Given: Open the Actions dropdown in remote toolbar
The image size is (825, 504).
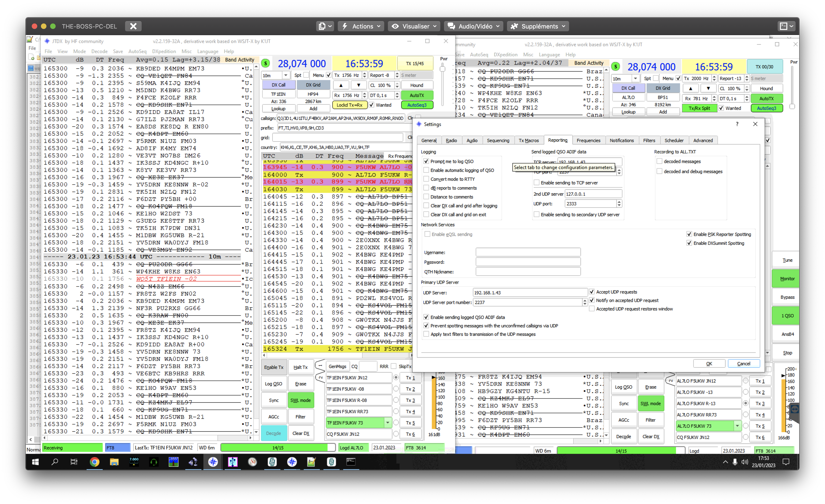Looking at the screenshot, I should tap(361, 26).
